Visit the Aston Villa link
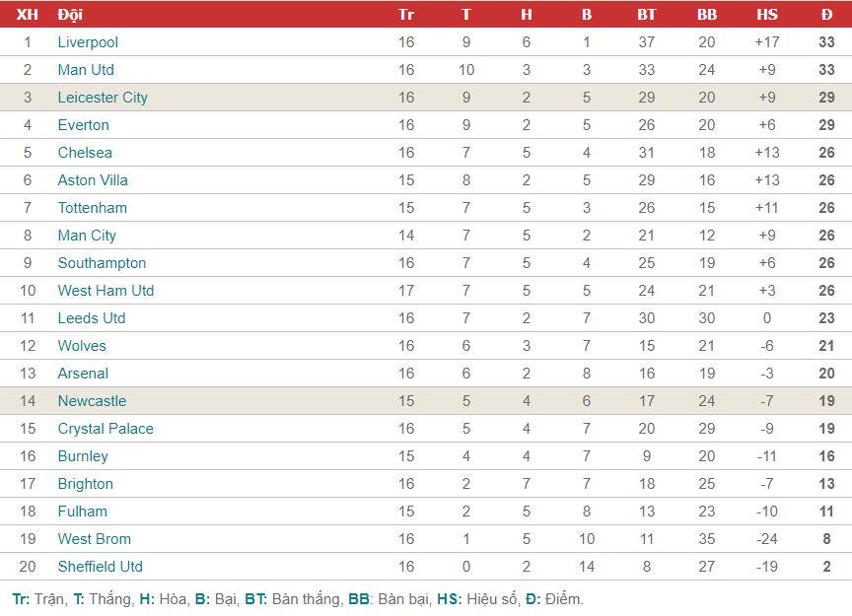Image resolution: width=852 pixels, height=616 pixels. click(93, 180)
